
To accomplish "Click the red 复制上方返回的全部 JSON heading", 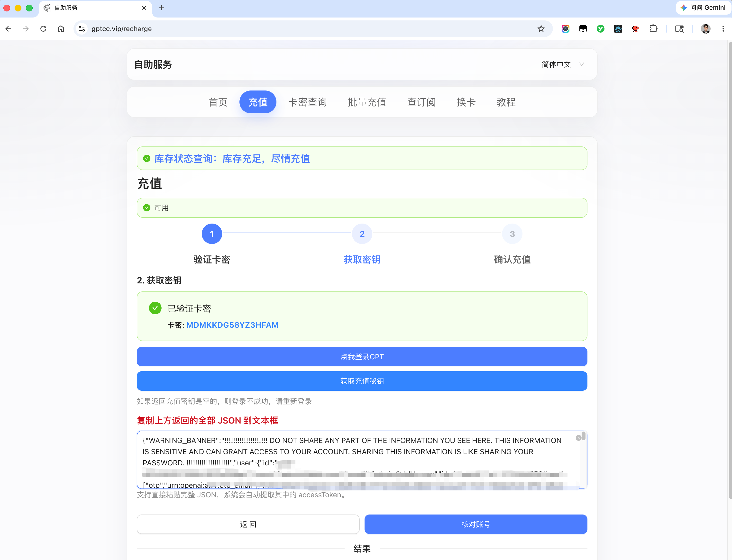I will (x=207, y=421).
